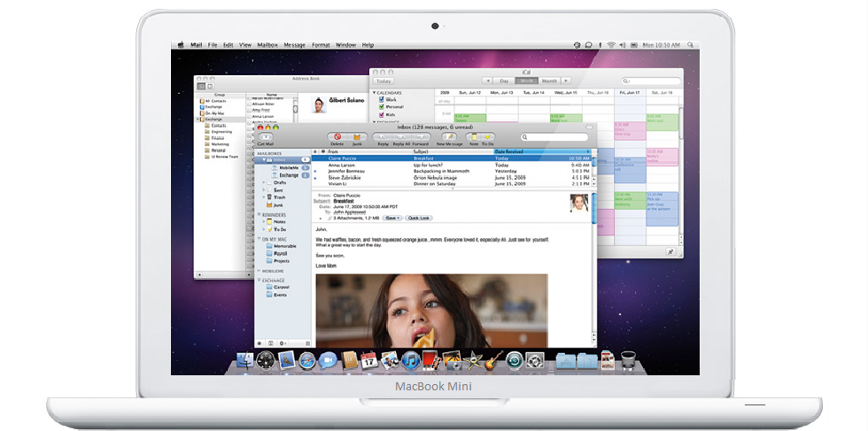Forward the message using toolbar icon

tap(421, 136)
